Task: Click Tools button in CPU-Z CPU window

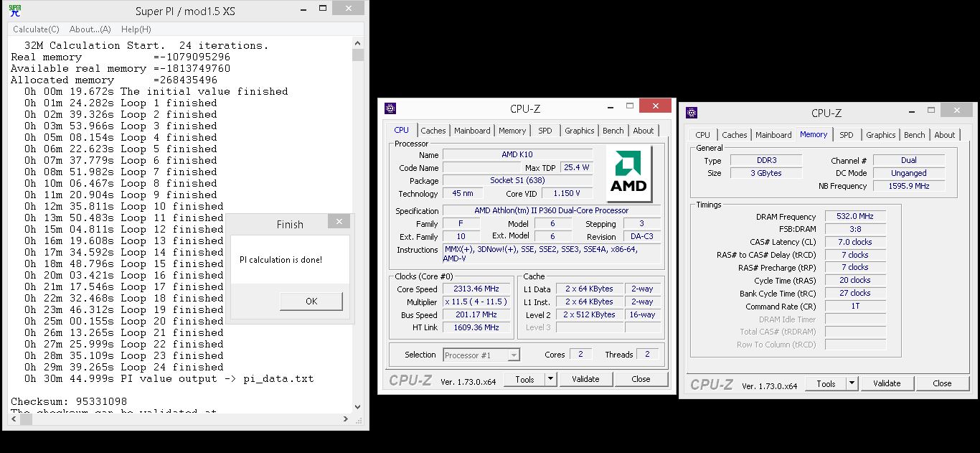Action: [x=524, y=379]
